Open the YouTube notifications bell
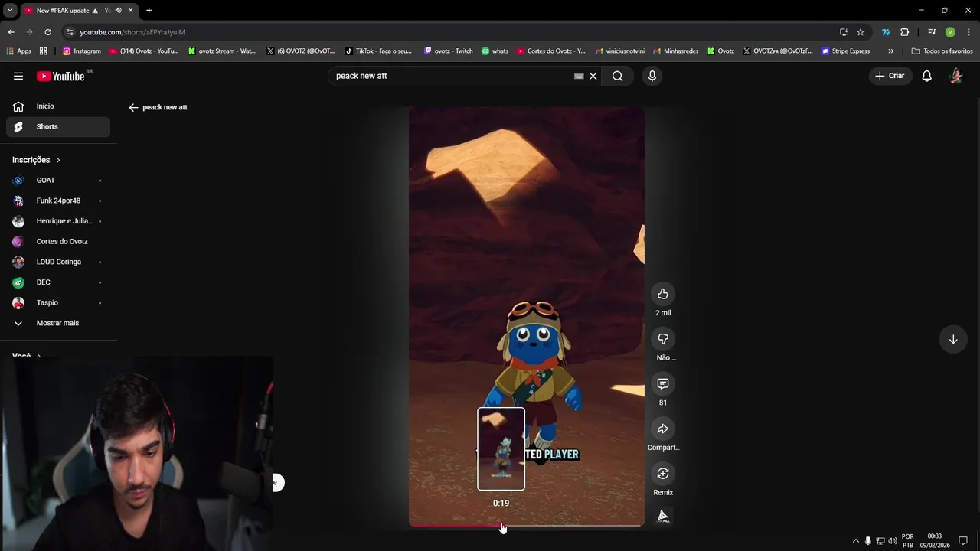This screenshot has height=551, width=980. [926, 76]
